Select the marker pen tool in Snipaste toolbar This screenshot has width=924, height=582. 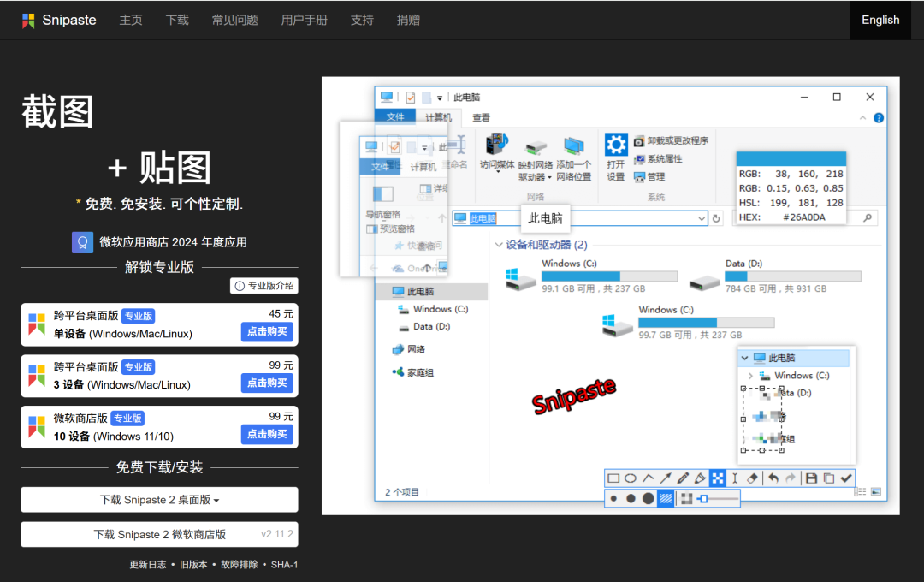tap(700, 478)
